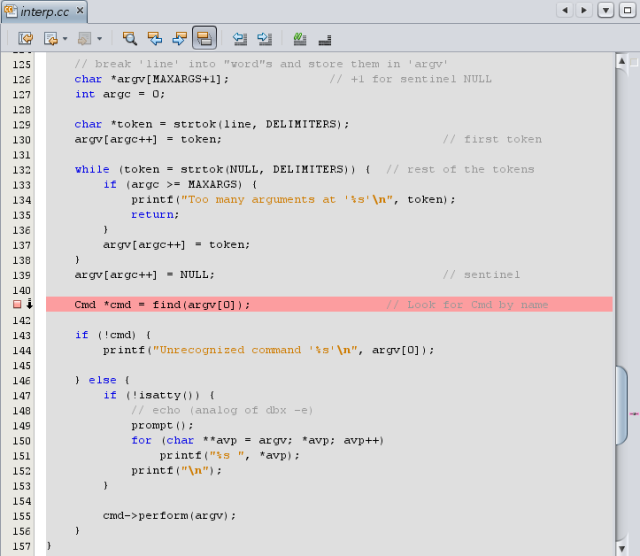Go to Find Previous Occurrence icon
Image resolution: width=640 pixels, height=556 pixels.
click(x=155, y=39)
